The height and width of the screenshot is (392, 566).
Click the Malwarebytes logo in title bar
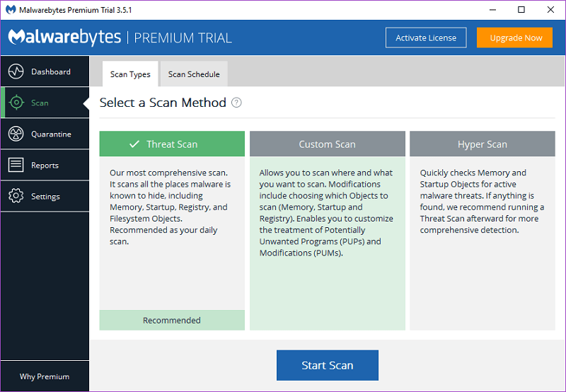(11, 10)
